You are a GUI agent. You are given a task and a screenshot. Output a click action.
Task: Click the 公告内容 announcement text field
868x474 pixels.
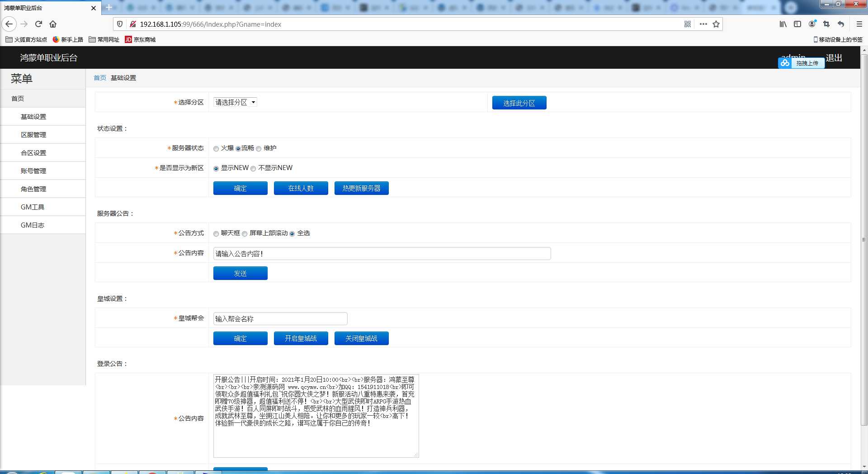coord(382,254)
